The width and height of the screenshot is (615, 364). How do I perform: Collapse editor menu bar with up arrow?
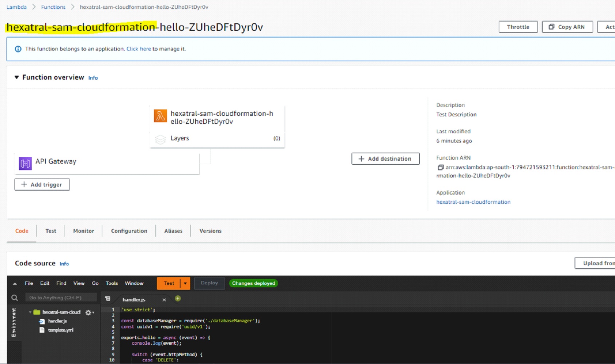click(15, 284)
